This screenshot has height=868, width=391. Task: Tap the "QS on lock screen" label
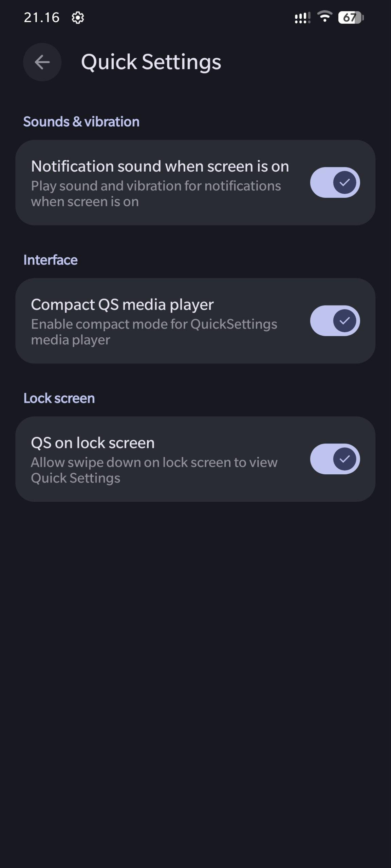[x=93, y=443]
